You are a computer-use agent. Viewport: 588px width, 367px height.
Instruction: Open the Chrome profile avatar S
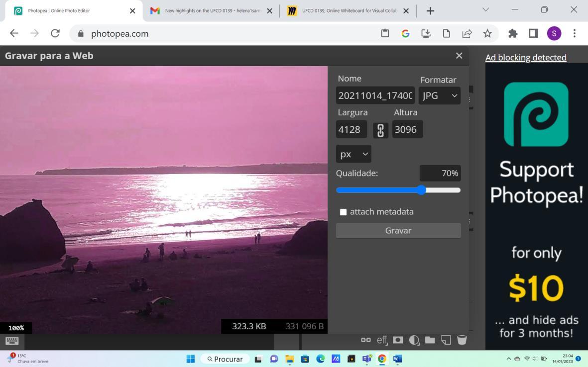[554, 34]
